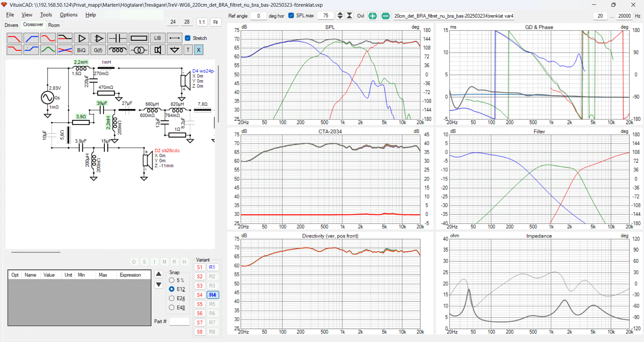Select the wire connection tool
Viewport: 644px width, 342px height.
174,38
